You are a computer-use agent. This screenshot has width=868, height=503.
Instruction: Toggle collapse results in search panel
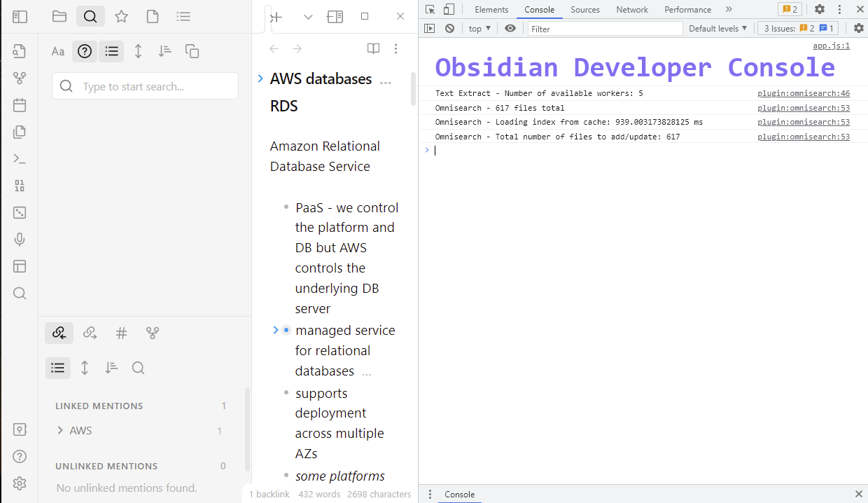[111, 51]
